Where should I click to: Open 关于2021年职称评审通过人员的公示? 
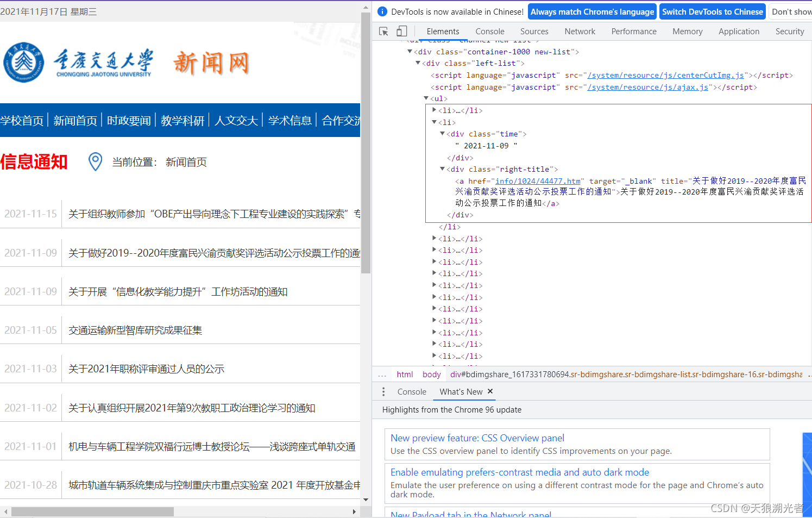pos(146,369)
